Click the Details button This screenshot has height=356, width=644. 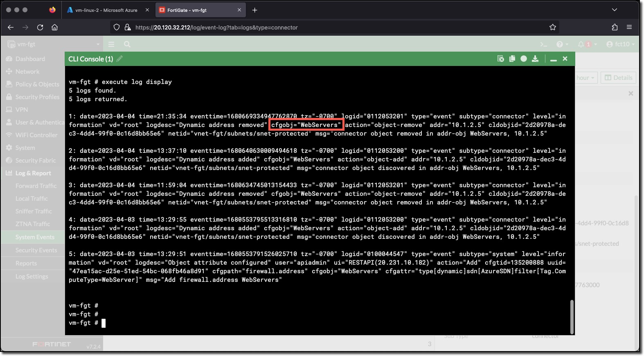click(619, 78)
